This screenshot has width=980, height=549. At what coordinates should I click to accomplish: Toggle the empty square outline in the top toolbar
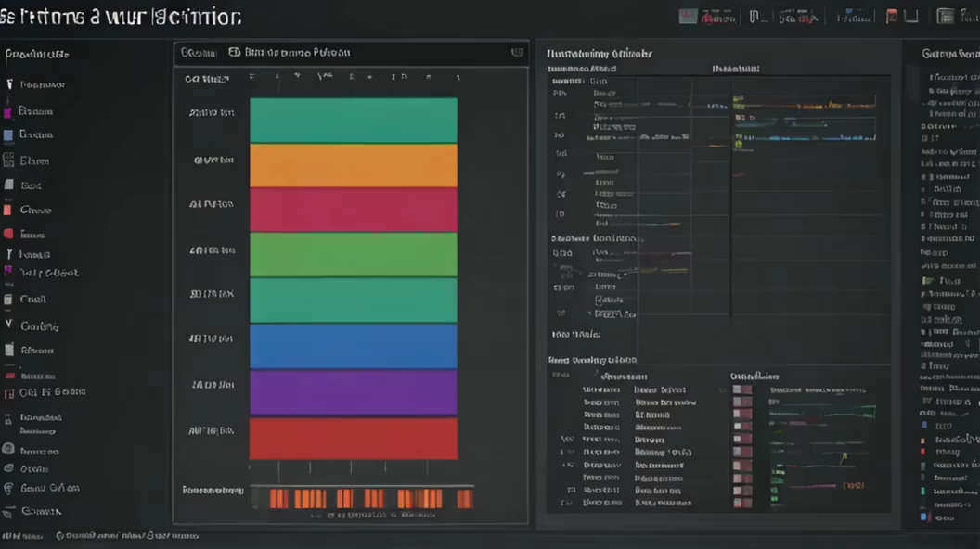pyautogui.click(x=911, y=16)
